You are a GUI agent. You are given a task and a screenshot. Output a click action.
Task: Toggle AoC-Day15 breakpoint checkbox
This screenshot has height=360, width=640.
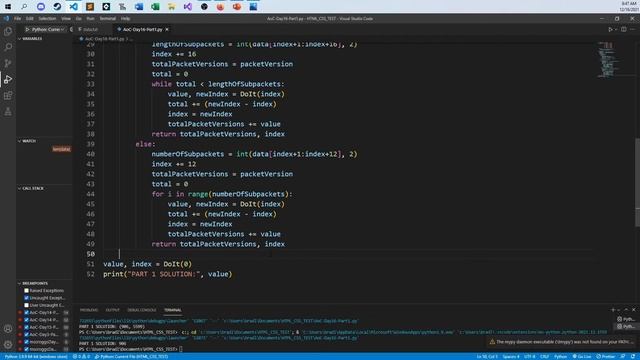[27, 327]
